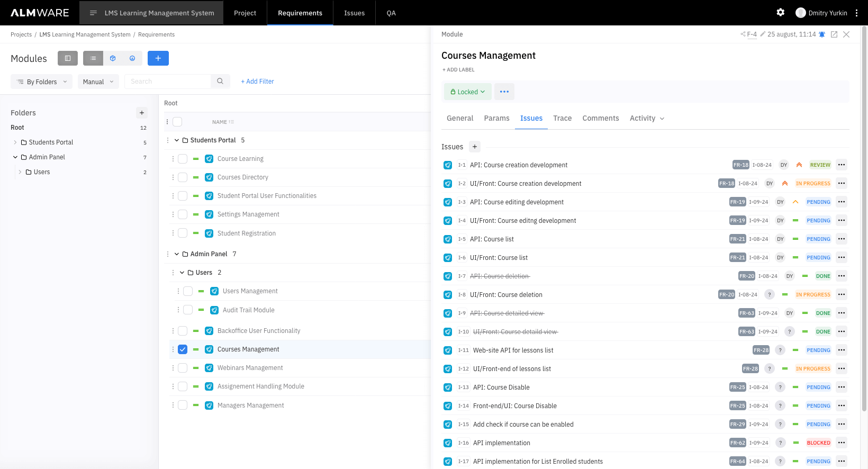Click the three-dots button next to Locked

coord(504,92)
